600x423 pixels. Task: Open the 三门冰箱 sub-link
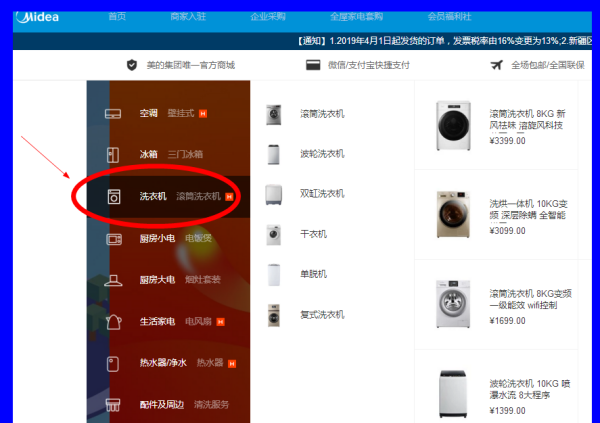click(x=185, y=154)
